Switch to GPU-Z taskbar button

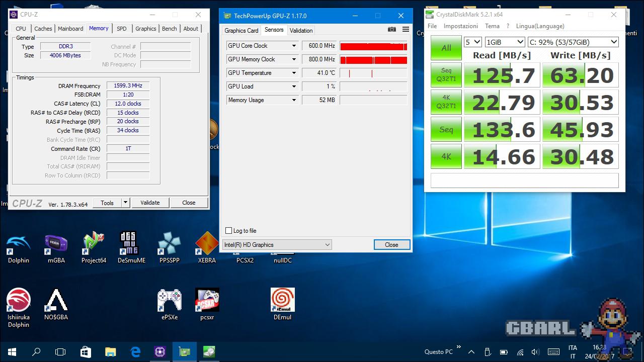coord(184,352)
